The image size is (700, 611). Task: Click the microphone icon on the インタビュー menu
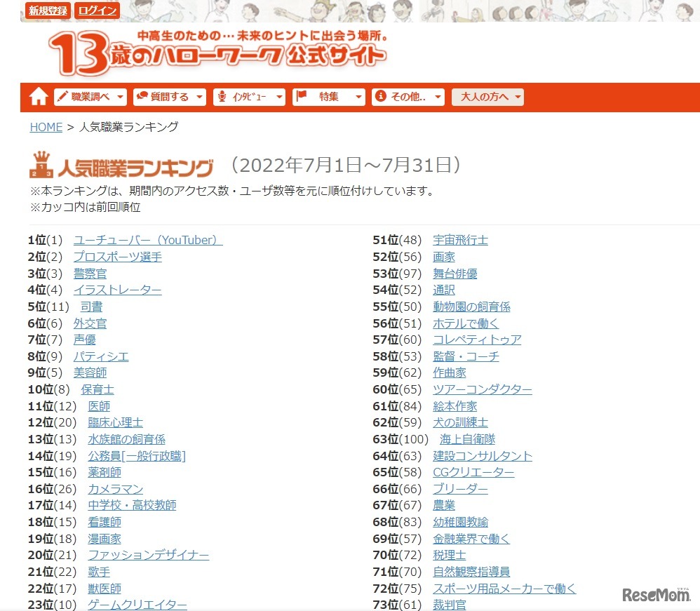pos(221,97)
